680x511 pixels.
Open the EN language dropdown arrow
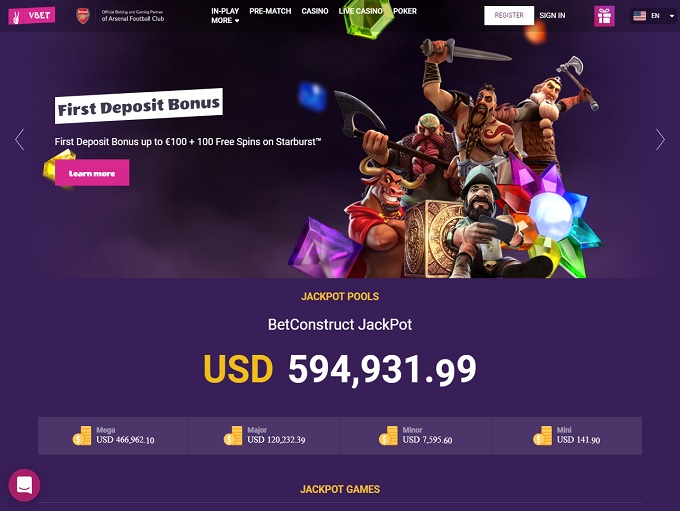(x=672, y=16)
